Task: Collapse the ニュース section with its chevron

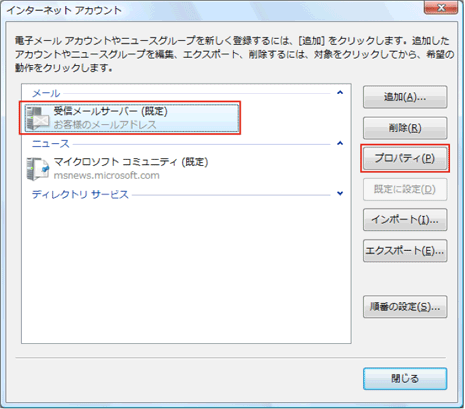Action: (340, 143)
